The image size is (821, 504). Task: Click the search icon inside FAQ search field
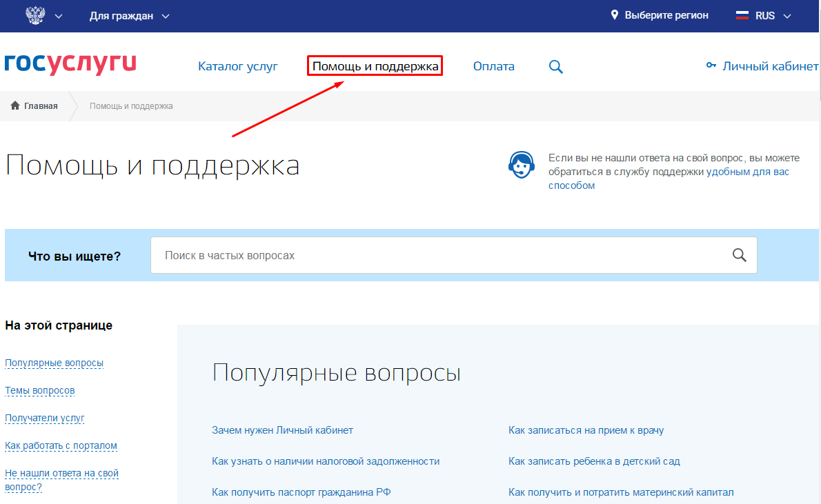click(x=739, y=255)
